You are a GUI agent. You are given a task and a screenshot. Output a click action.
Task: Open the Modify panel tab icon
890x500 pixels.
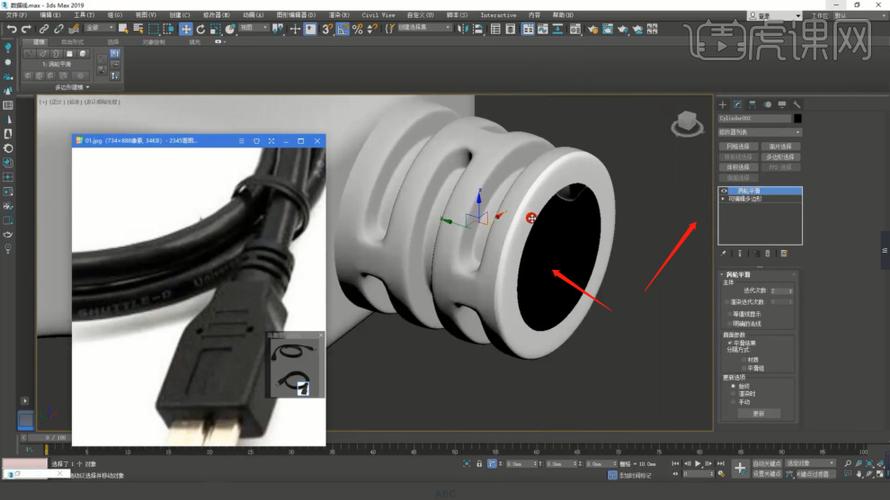[x=737, y=104]
